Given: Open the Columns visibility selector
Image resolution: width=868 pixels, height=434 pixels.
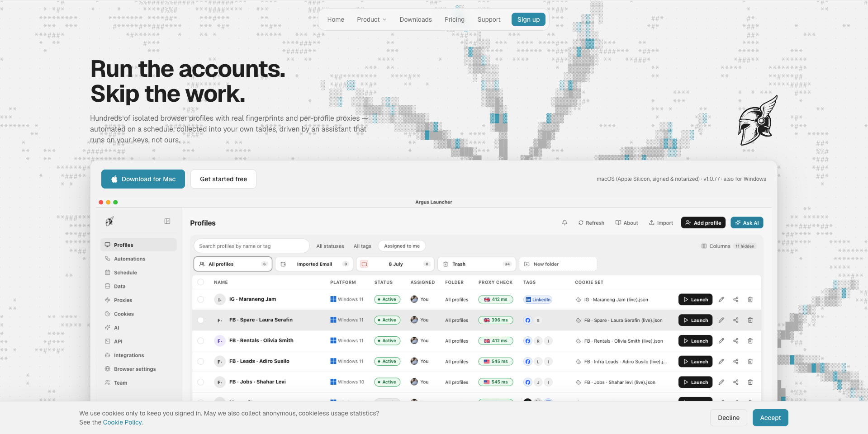Looking at the screenshot, I should tap(728, 246).
